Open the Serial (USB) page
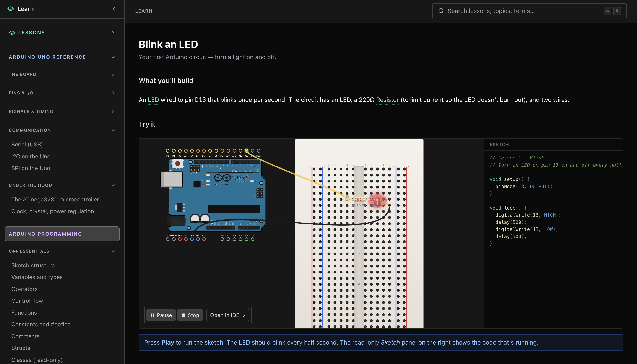Screen dimensions: 637x364 [x=27, y=145]
